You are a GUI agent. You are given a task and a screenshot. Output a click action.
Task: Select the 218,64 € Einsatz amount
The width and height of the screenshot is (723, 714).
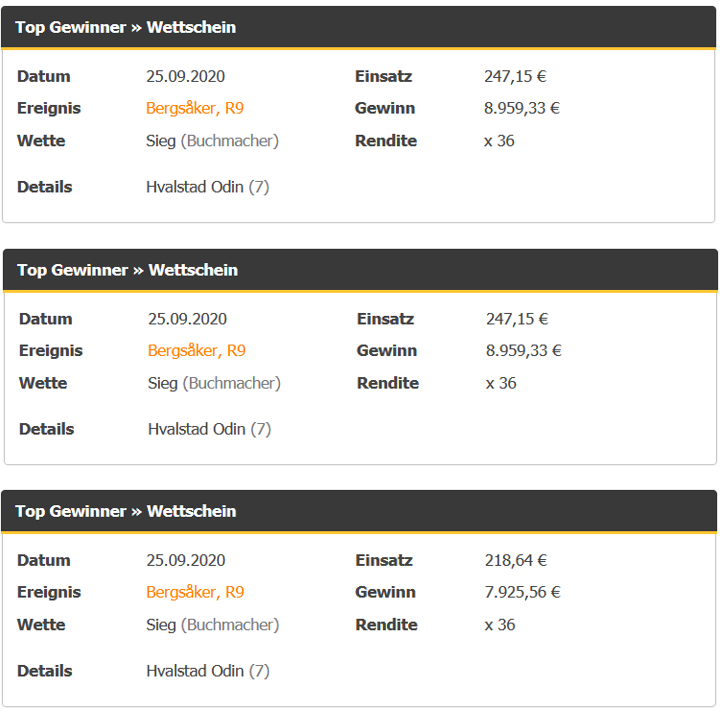(x=516, y=560)
